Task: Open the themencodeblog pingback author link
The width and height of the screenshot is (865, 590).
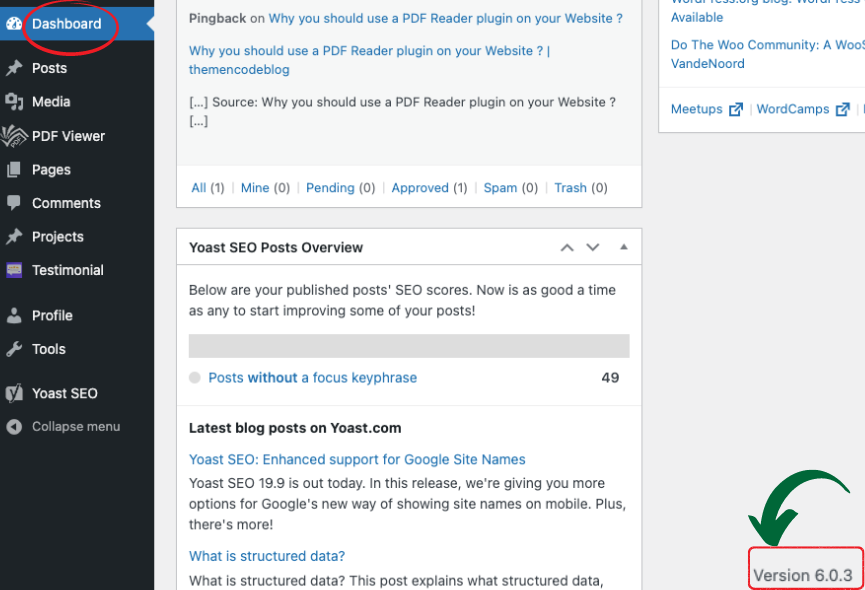Action: pyautogui.click(x=369, y=60)
